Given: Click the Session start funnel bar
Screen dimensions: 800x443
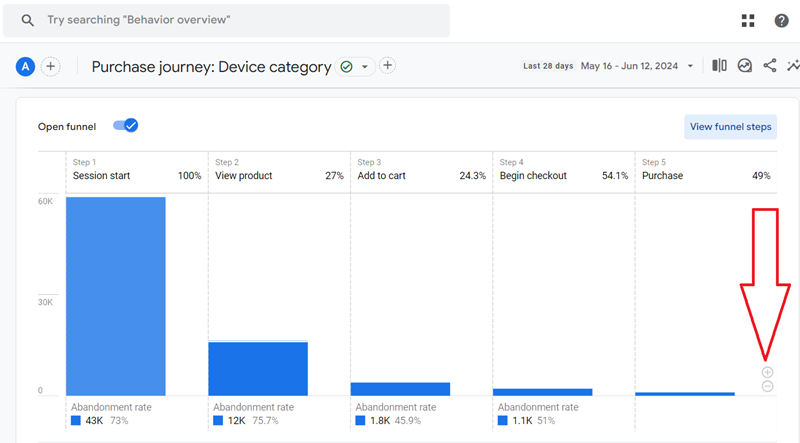Looking at the screenshot, I should (x=116, y=296).
